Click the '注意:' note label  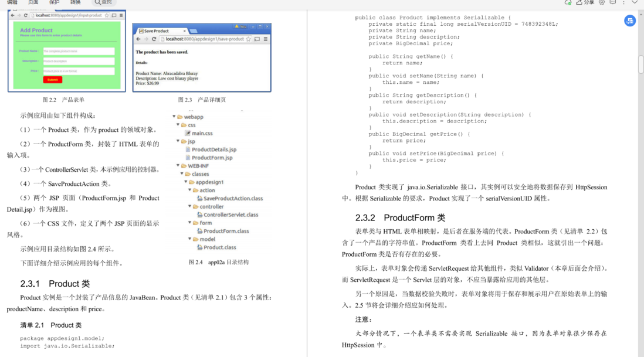pyautogui.click(x=364, y=319)
